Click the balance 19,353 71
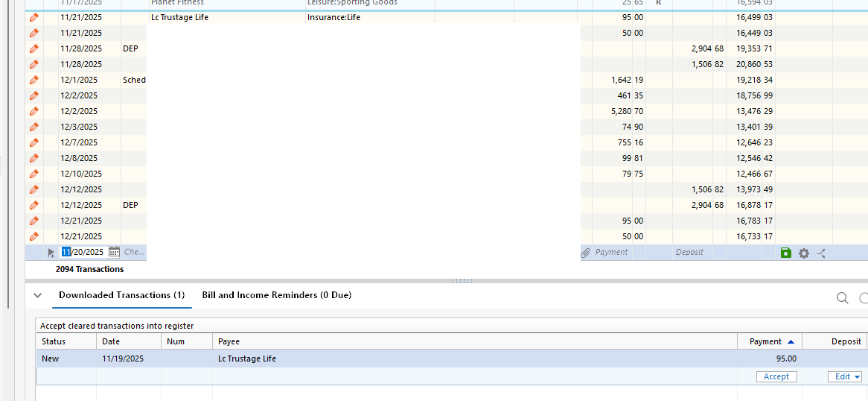Viewport: 868px width, 401px height. 755,48
